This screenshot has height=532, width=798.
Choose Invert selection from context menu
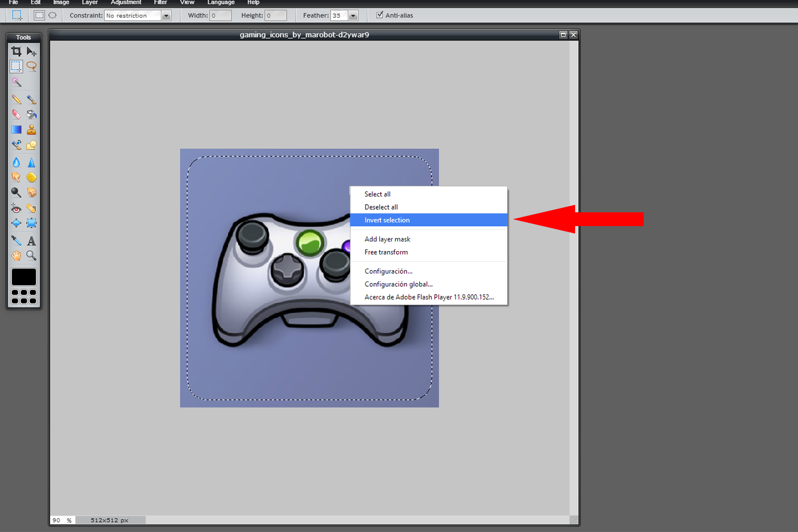[429, 220]
